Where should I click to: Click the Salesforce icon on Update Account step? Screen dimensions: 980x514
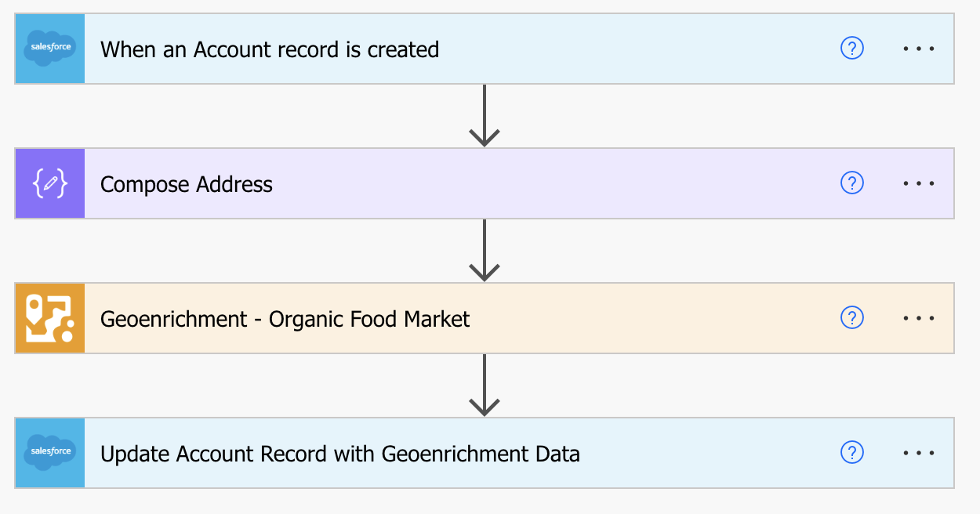[50, 453]
